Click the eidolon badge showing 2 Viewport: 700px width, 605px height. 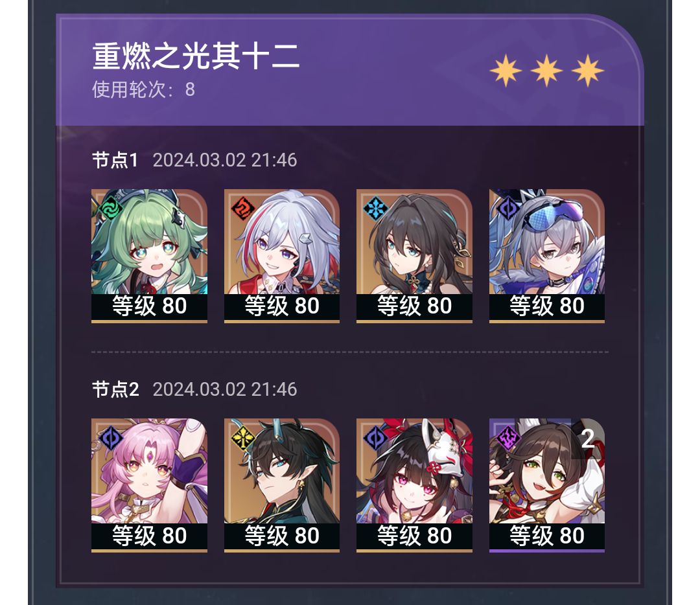tap(588, 439)
